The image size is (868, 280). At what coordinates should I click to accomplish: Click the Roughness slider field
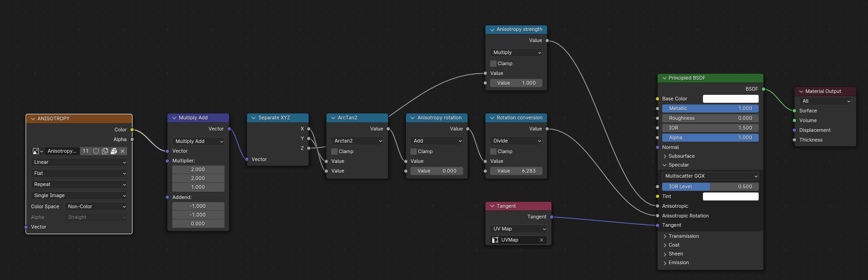(x=710, y=118)
